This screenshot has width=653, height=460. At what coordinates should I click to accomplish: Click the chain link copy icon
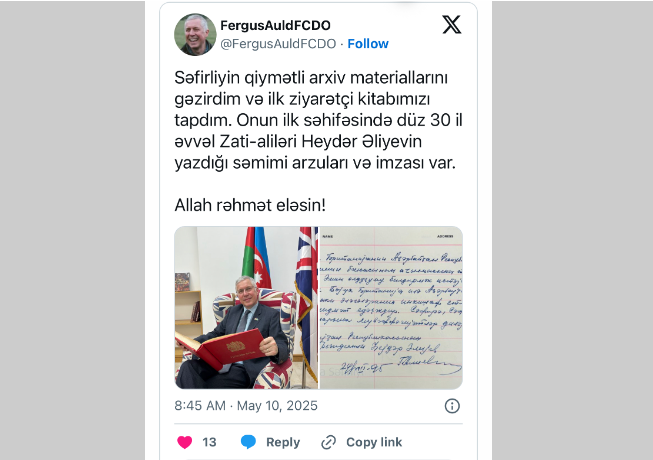point(329,442)
